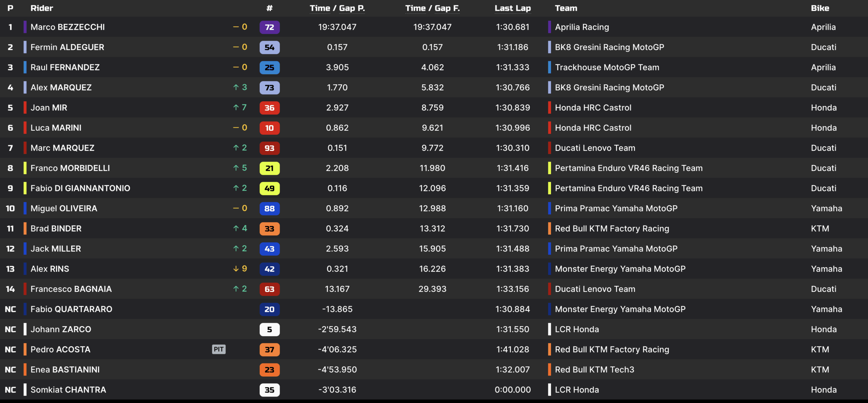Click the Francesco BAGNAIA rider name
868x403 pixels.
(71, 289)
